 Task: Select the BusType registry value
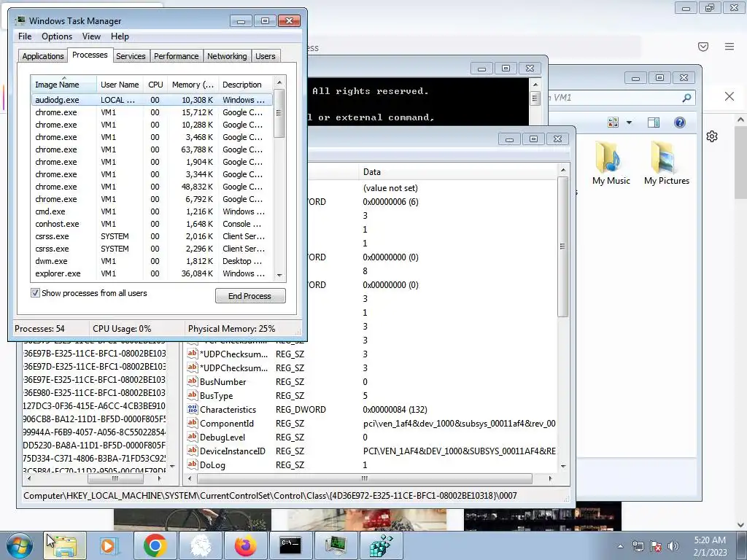216,396
